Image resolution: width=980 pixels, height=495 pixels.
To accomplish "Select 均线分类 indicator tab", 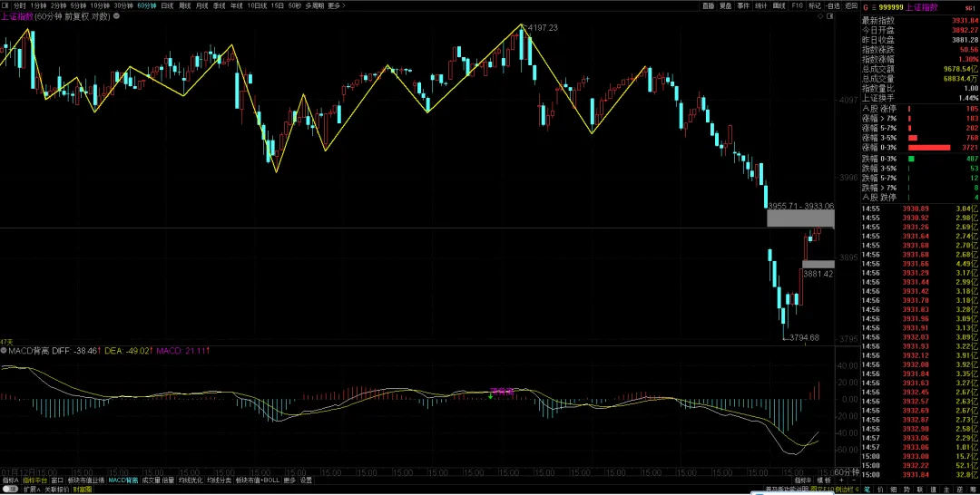I will point(220,480).
